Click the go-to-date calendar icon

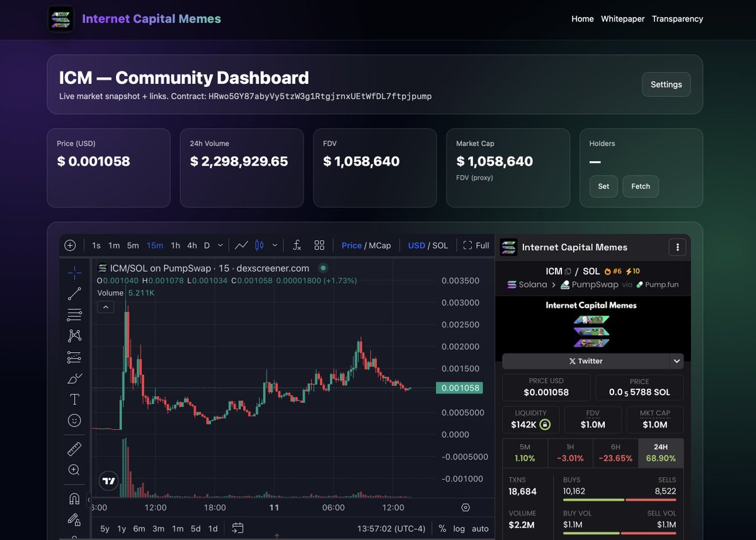click(x=238, y=528)
